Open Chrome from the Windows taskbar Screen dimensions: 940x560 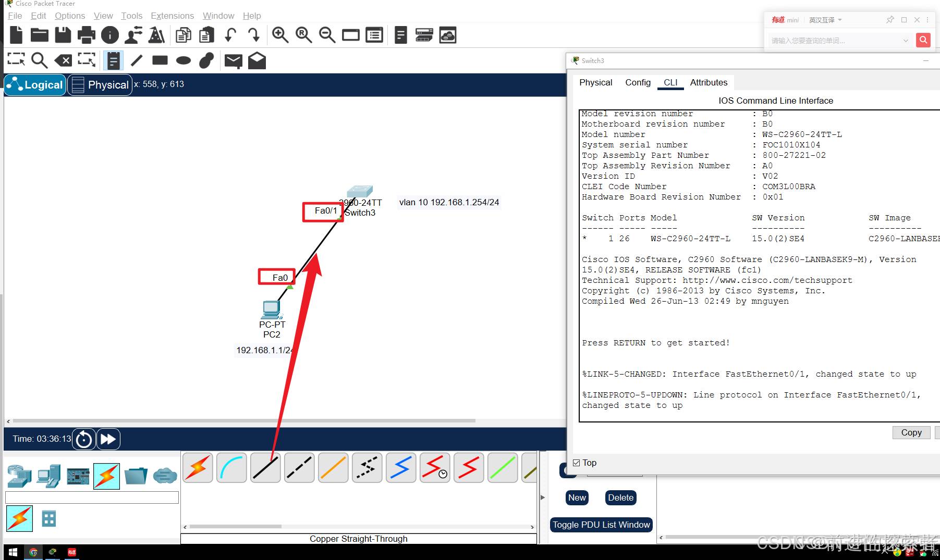pyautogui.click(x=33, y=552)
